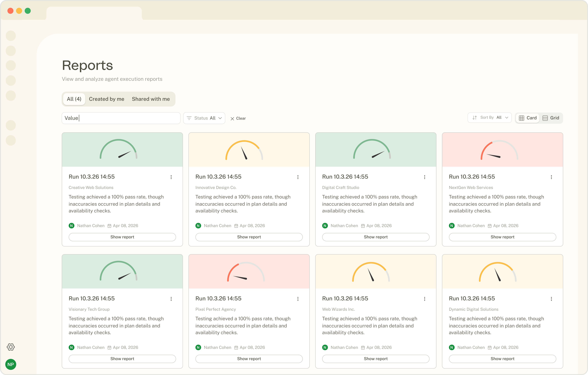Show report for Web Wizards Inc.
Screen dimensions: 588x375
point(376,359)
